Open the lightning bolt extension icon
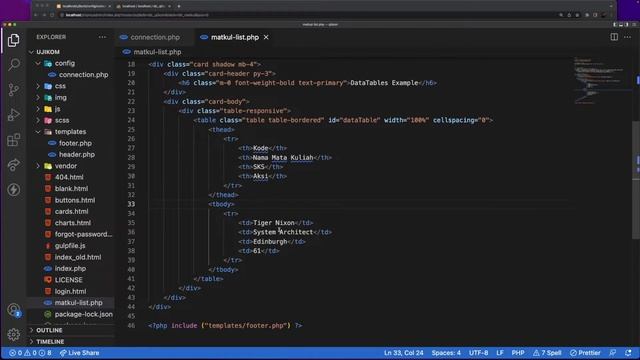The image size is (640, 360). click(x=13, y=189)
